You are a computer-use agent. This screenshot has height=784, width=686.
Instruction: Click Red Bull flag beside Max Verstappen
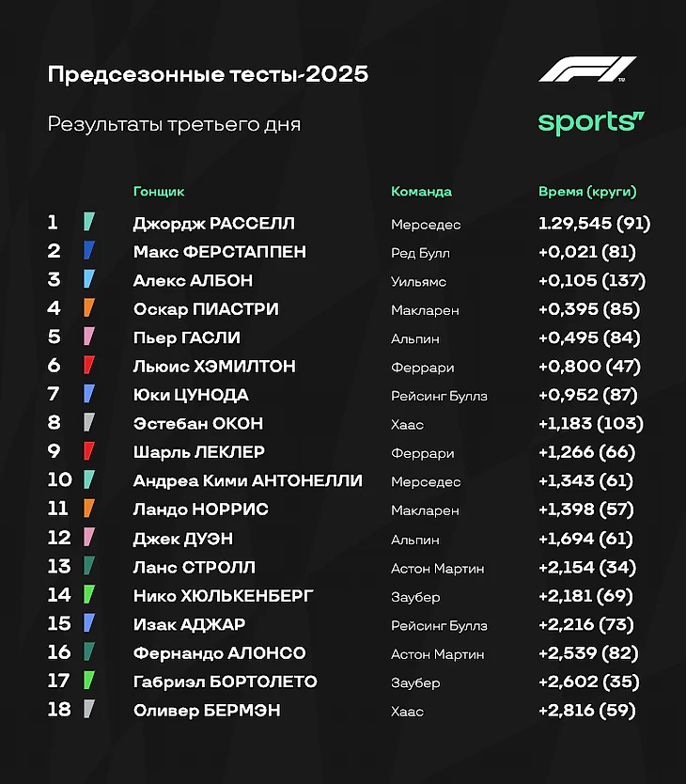(89, 250)
